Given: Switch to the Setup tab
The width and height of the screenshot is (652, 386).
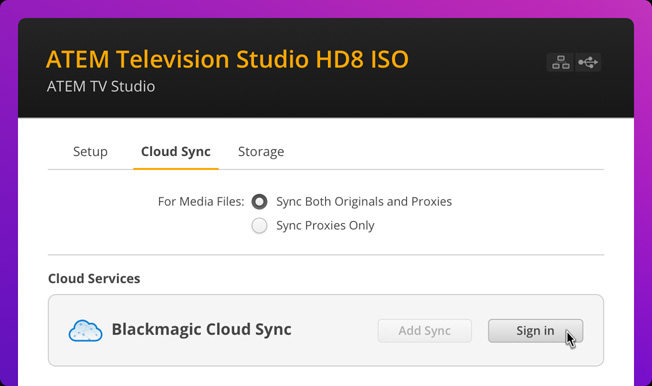Looking at the screenshot, I should pos(90,151).
